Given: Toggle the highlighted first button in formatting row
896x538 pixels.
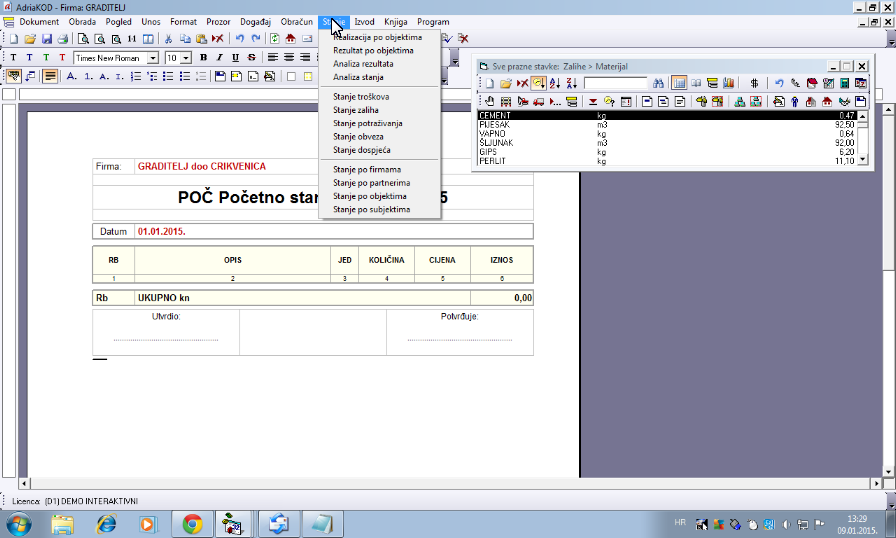Looking at the screenshot, I should pos(13,76).
